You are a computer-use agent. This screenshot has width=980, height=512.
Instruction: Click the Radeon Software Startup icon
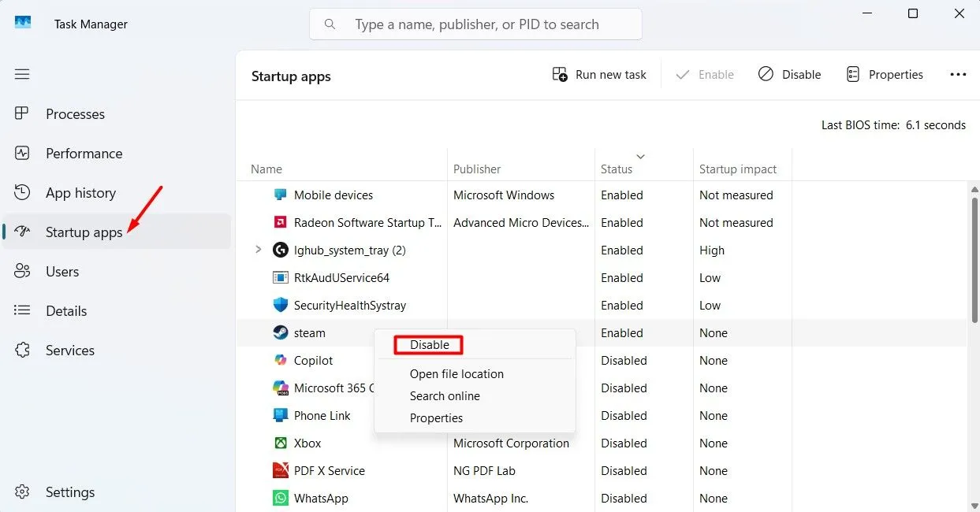[x=280, y=222]
